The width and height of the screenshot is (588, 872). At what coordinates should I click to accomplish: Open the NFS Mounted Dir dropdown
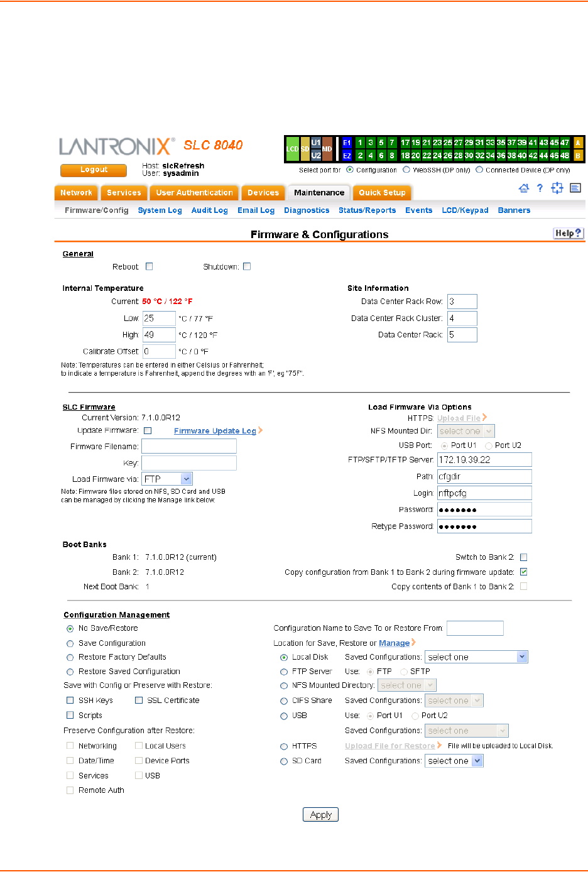pyautogui.click(x=466, y=431)
